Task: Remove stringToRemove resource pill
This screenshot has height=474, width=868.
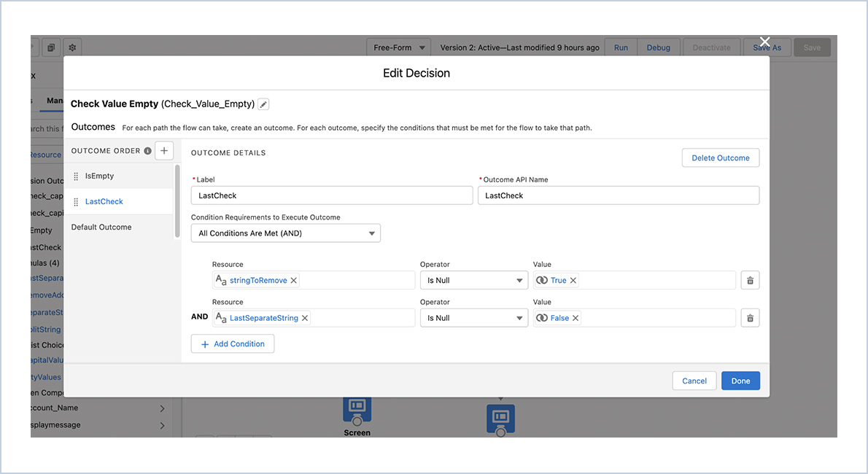Action: pyautogui.click(x=294, y=280)
